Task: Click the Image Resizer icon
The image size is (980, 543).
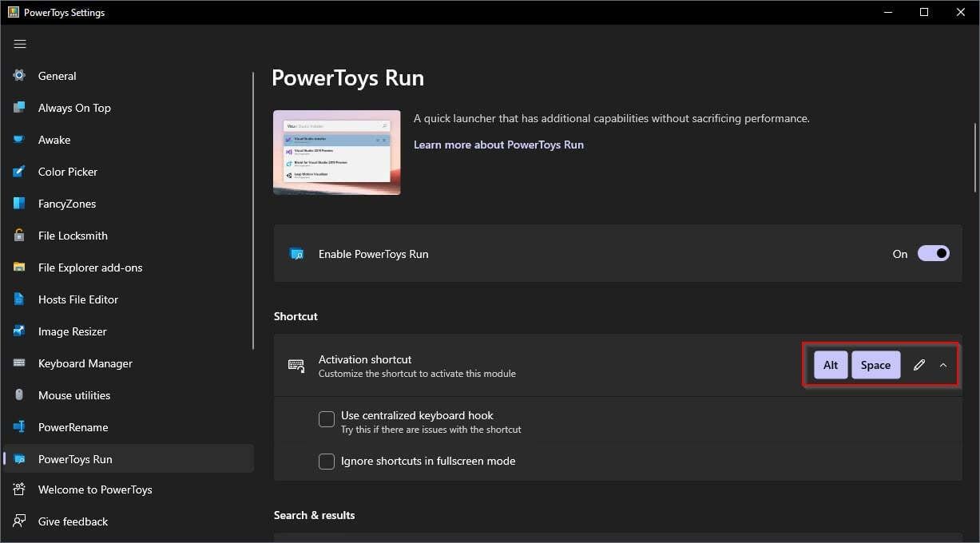Action: tap(20, 331)
